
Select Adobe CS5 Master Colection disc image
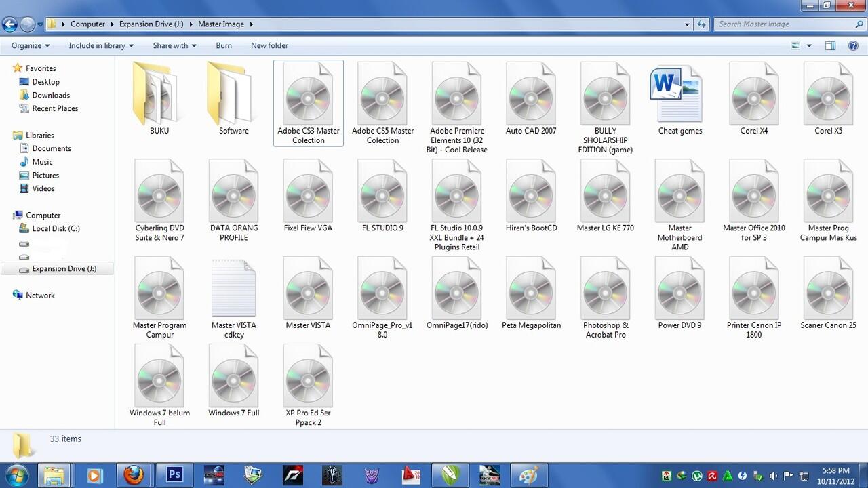[x=382, y=103]
